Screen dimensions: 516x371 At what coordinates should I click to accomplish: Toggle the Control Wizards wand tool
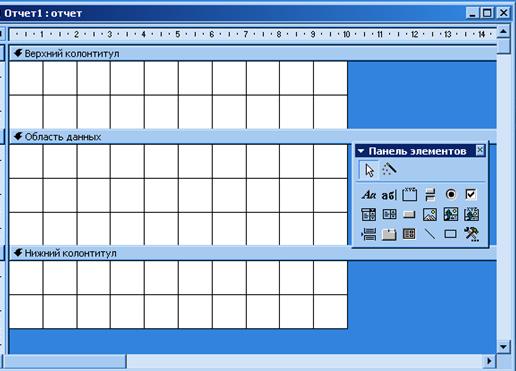point(389,170)
